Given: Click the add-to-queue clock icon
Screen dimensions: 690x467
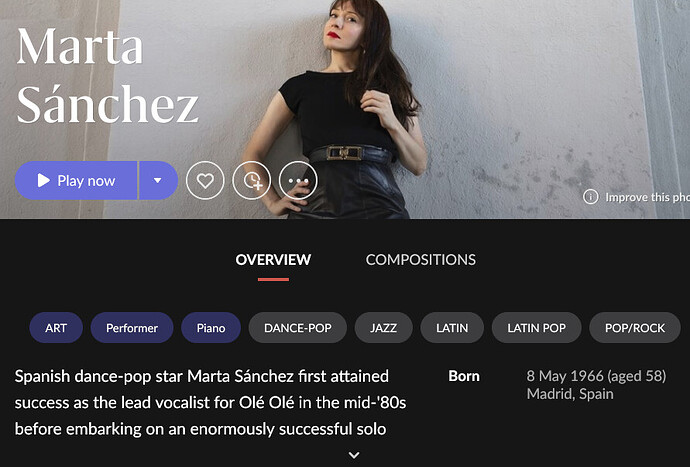Looking at the screenshot, I should [252, 180].
